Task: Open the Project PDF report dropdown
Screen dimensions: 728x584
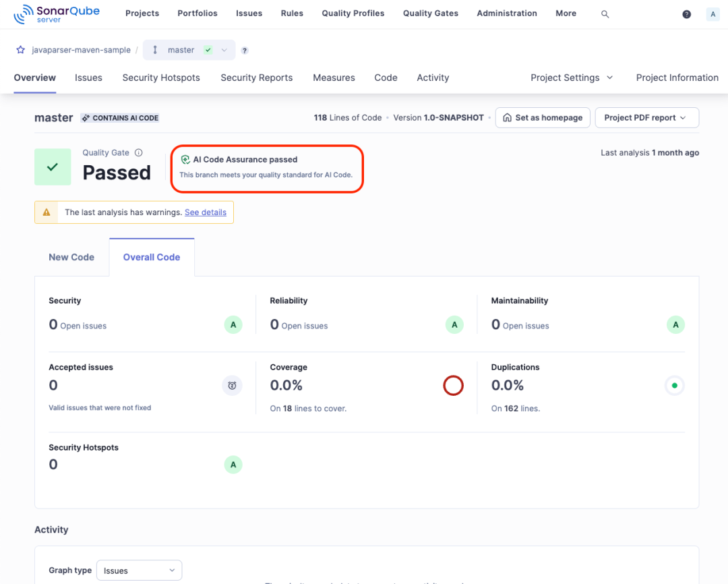Action: tap(646, 117)
